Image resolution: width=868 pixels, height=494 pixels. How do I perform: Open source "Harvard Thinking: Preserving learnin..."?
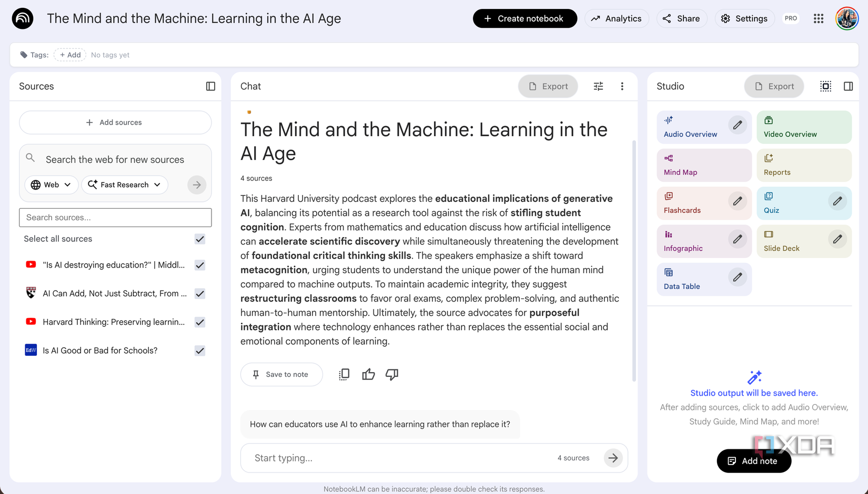(x=114, y=322)
